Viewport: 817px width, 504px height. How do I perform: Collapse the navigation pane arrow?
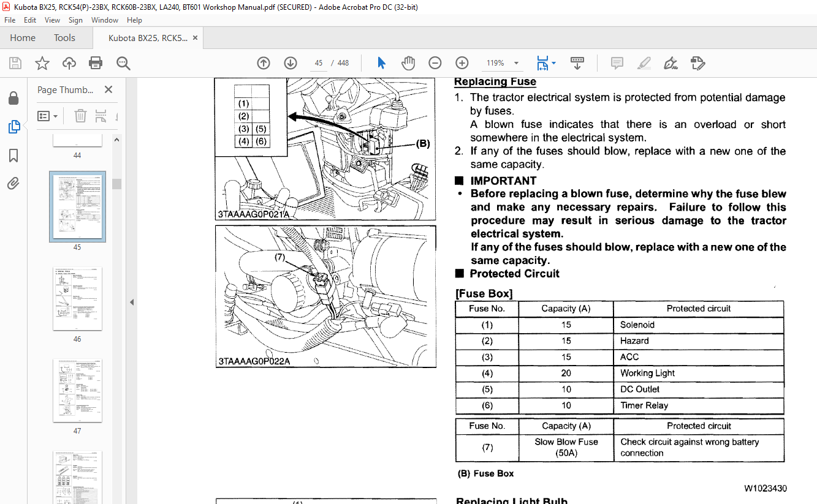click(131, 302)
